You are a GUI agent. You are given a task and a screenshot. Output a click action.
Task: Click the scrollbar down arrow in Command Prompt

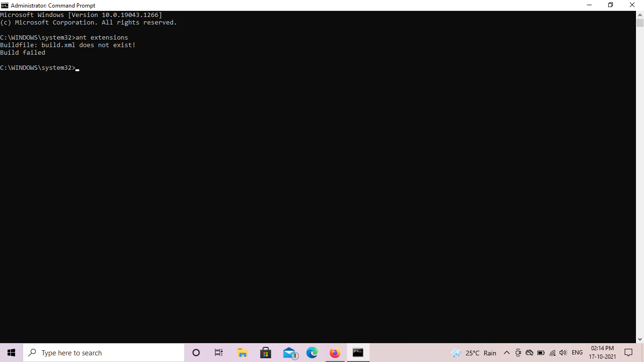(640, 339)
